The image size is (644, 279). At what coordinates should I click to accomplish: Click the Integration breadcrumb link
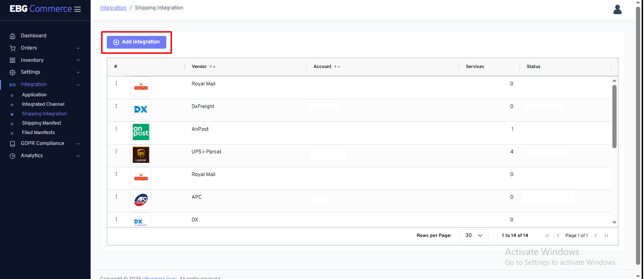113,8
